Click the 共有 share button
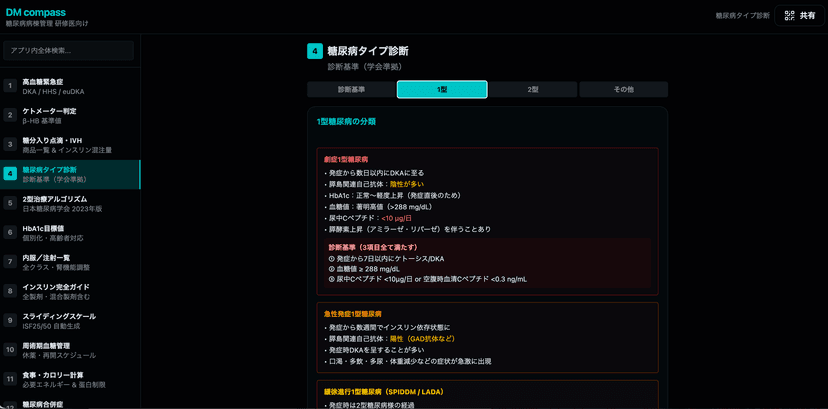The width and height of the screenshot is (828, 409). pos(799,16)
